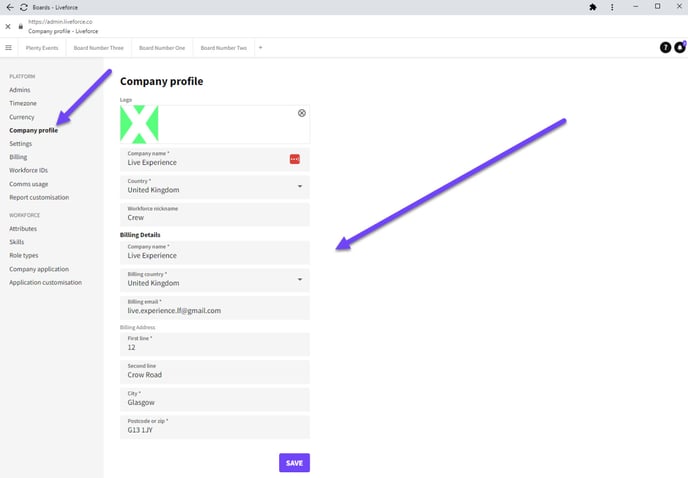This screenshot has height=478, width=688.
Task: Click the browser back arrow
Action: tap(9, 7)
